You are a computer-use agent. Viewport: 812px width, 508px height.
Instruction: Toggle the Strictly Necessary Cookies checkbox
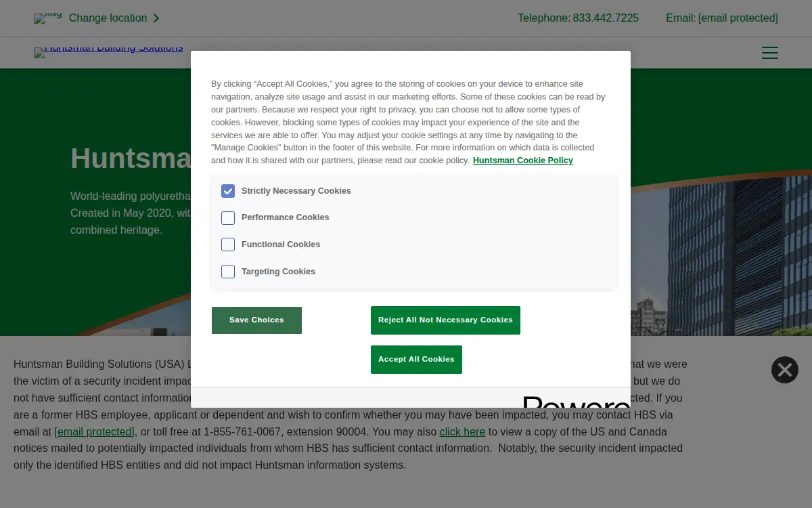[x=228, y=191]
